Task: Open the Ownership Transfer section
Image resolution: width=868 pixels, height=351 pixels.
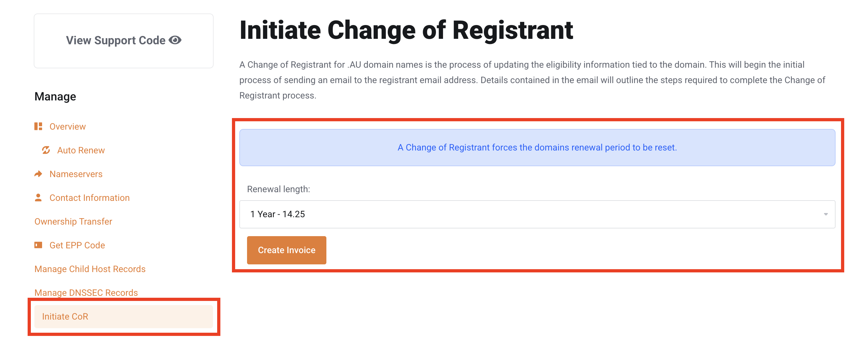Action: tap(73, 221)
